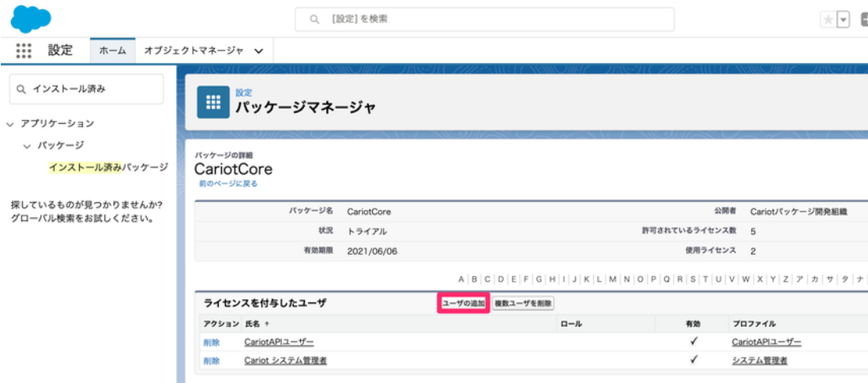This screenshot has width=868, height=383.
Task: Click the 前のページに戻る link
Action: pos(228,184)
